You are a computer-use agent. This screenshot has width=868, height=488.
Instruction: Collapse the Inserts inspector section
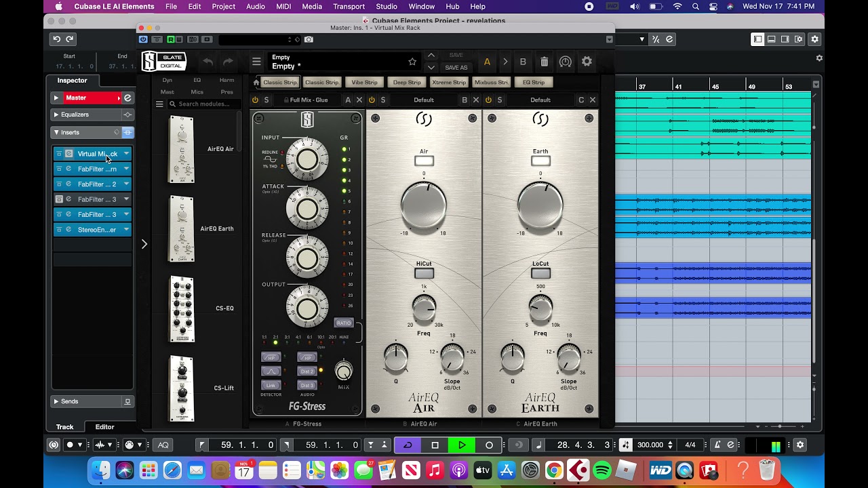pos(56,132)
